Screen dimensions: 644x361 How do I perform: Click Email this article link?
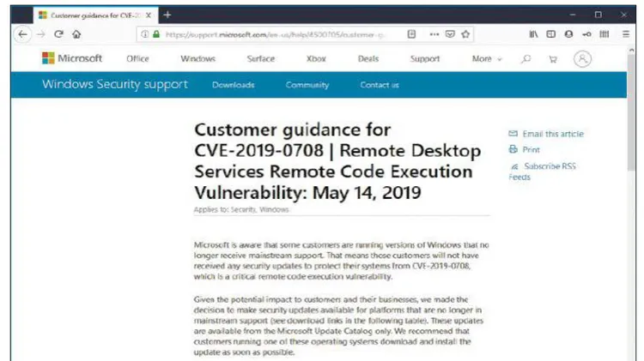[553, 134]
